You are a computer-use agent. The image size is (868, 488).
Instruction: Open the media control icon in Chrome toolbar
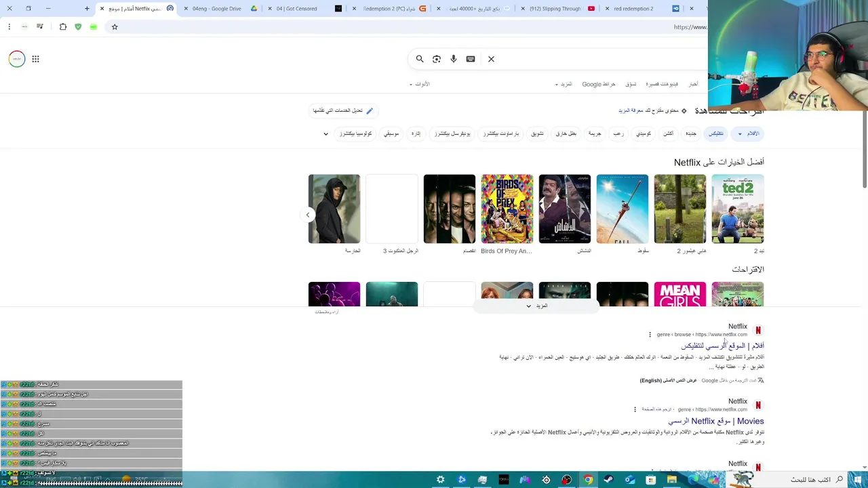click(39, 27)
